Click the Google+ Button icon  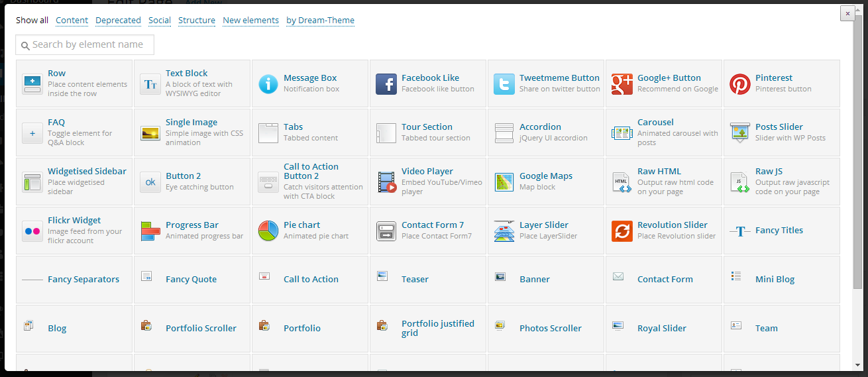[x=622, y=84]
